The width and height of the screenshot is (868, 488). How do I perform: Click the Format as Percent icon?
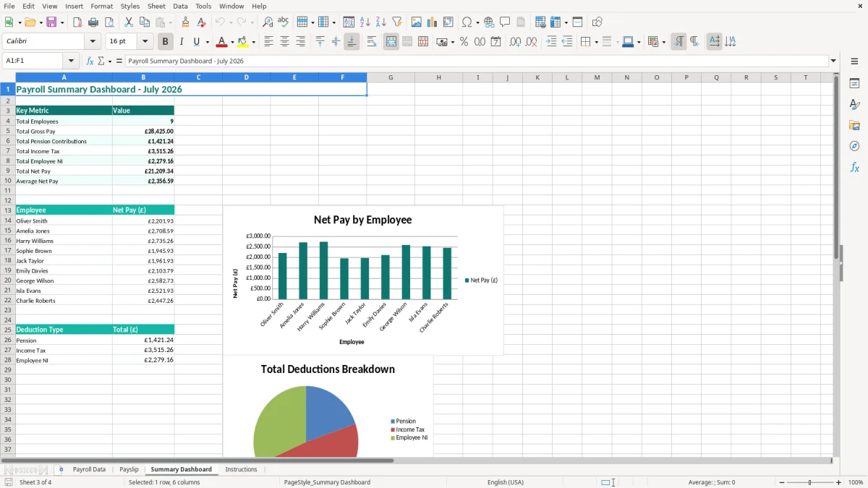point(464,42)
